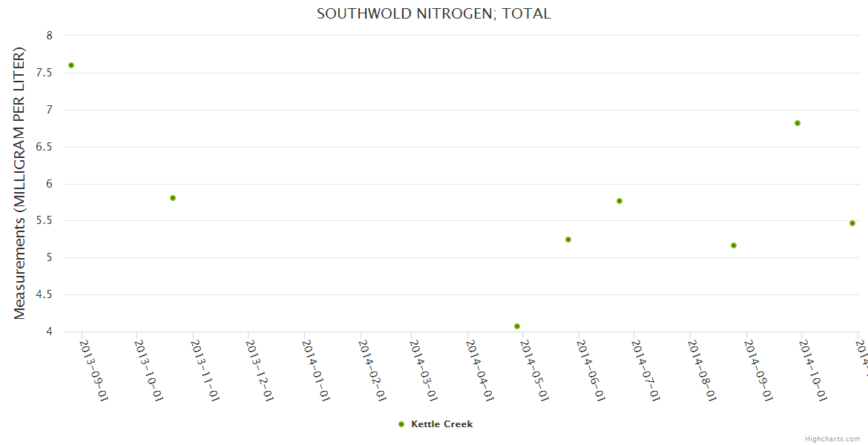Click the 6.5 y-axis tick label

[x=45, y=147]
